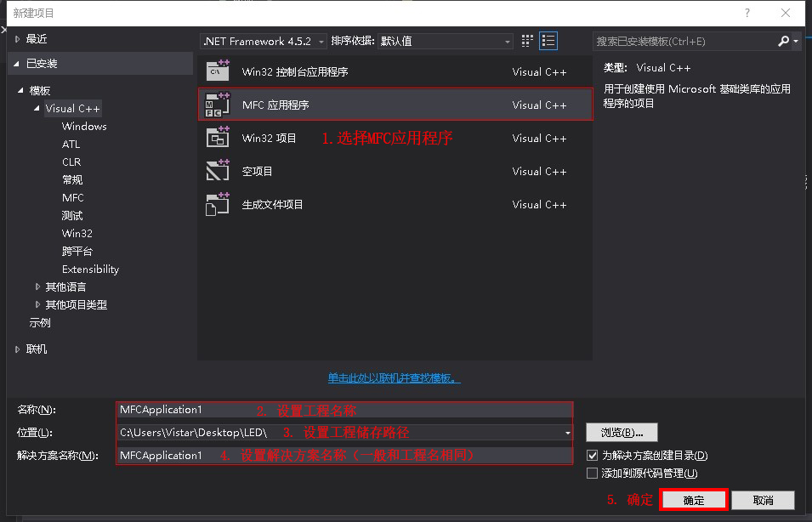
Task: Click the search magnifier in template search box
Action: pyautogui.click(x=782, y=40)
